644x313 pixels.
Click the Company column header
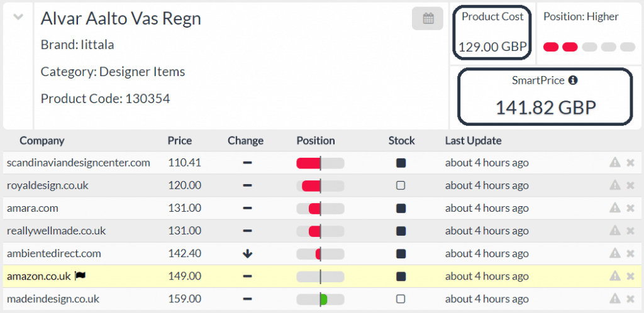[42, 141]
